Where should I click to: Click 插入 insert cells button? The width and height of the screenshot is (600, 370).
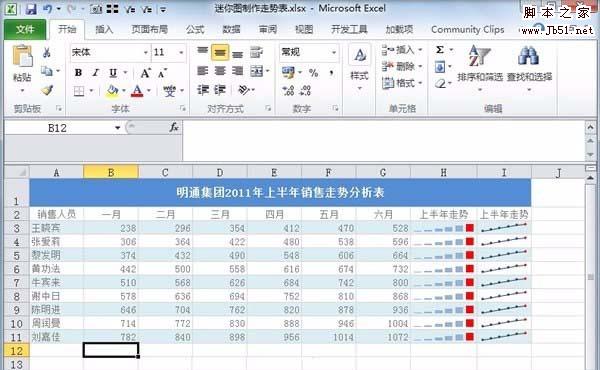pos(402,50)
